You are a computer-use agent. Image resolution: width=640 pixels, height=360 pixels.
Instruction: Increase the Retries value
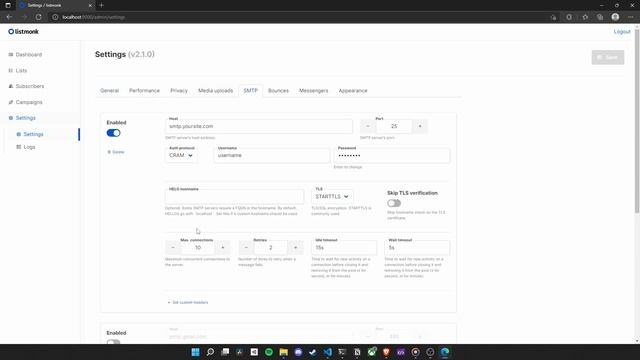[x=296, y=247]
